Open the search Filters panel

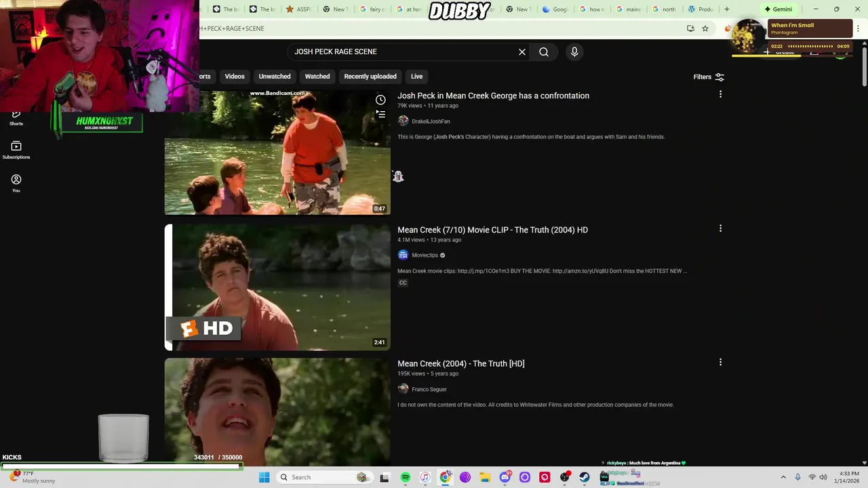pos(709,77)
